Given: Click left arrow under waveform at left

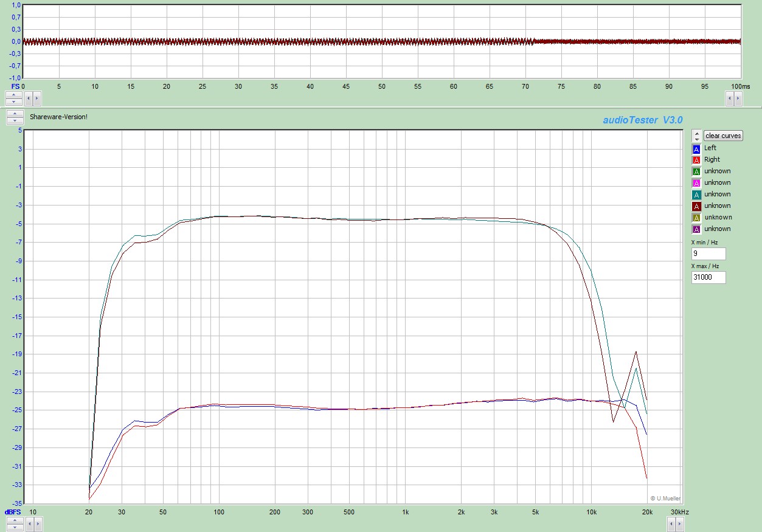Looking at the screenshot, I should (x=28, y=98).
